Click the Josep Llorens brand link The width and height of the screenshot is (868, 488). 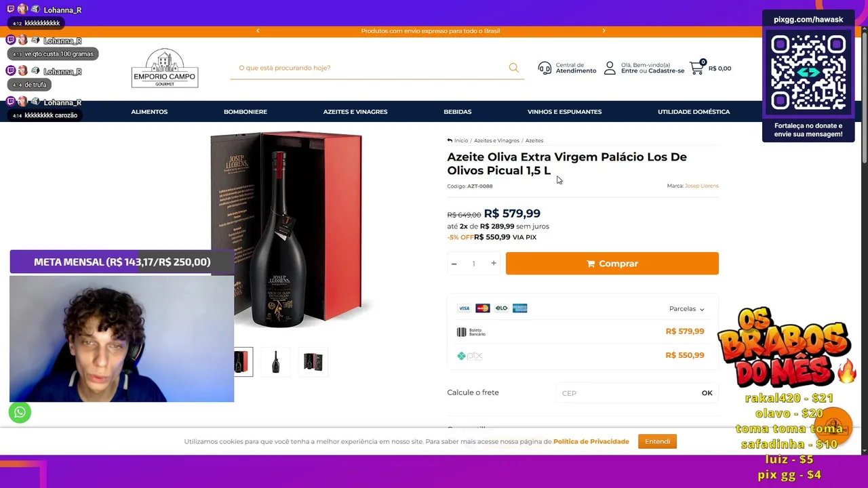[x=701, y=186]
